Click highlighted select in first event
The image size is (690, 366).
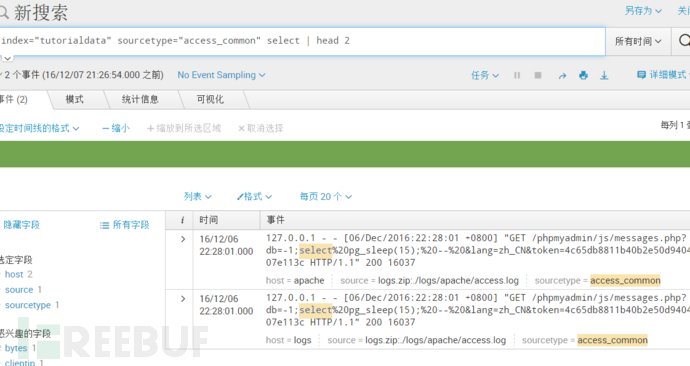pyautogui.click(x=316, y=250)
